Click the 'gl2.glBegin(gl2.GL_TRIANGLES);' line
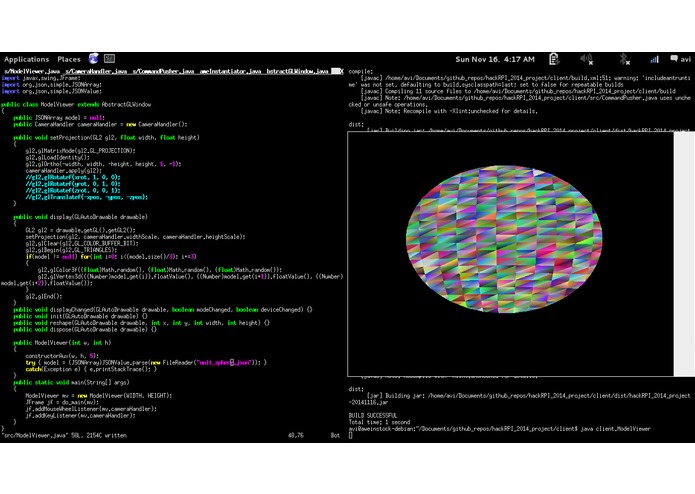Screen dimensions: 695x494 (x=71, y=250)
